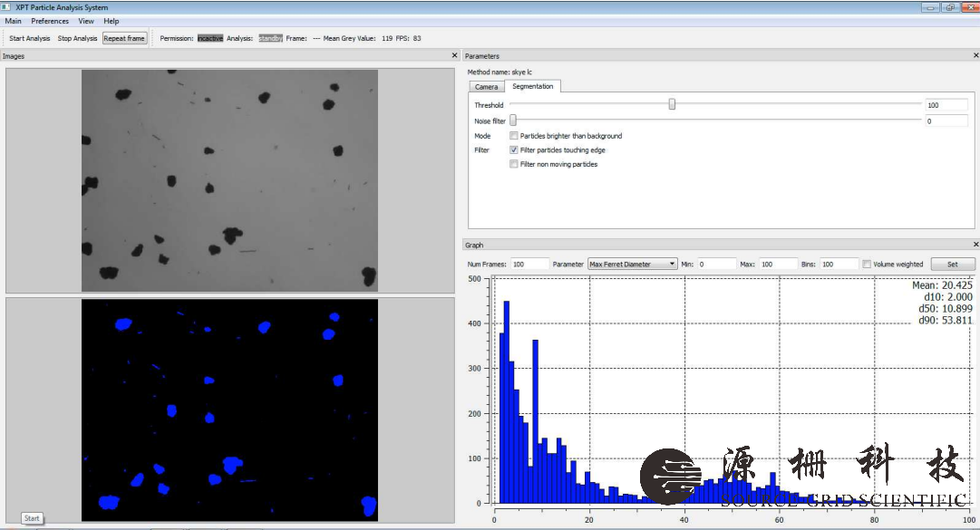Image resolution: width=980 pixels, height=530 pixels.
Task: Click the 'Mean: 20.425' statistic
Action: [942, 285]
